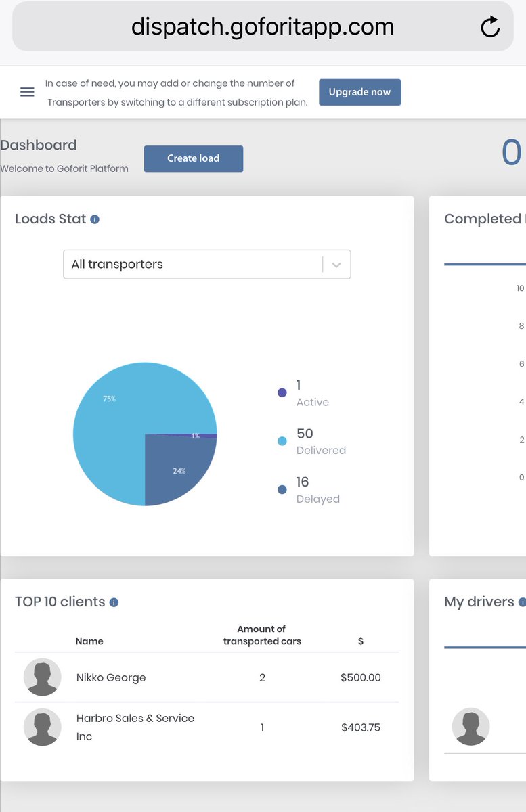Click Nikko George's avatar
This screenshot has height=812, width=526.
43,677
